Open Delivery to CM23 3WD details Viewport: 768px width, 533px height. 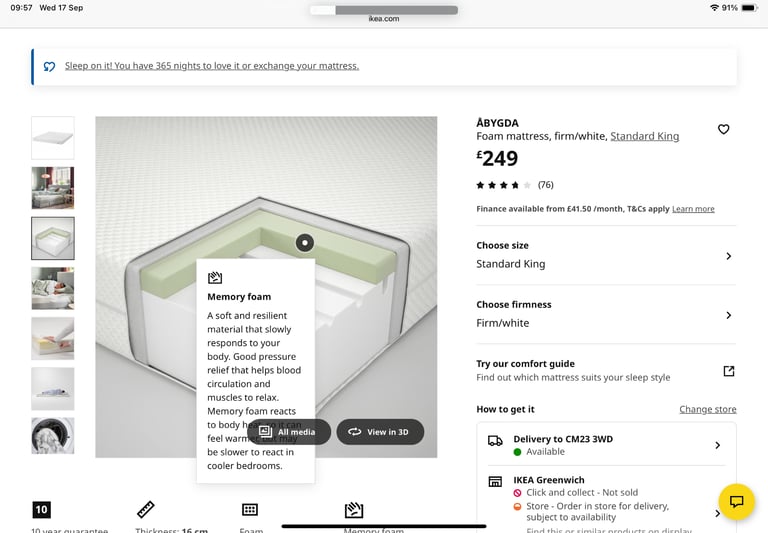606,445
